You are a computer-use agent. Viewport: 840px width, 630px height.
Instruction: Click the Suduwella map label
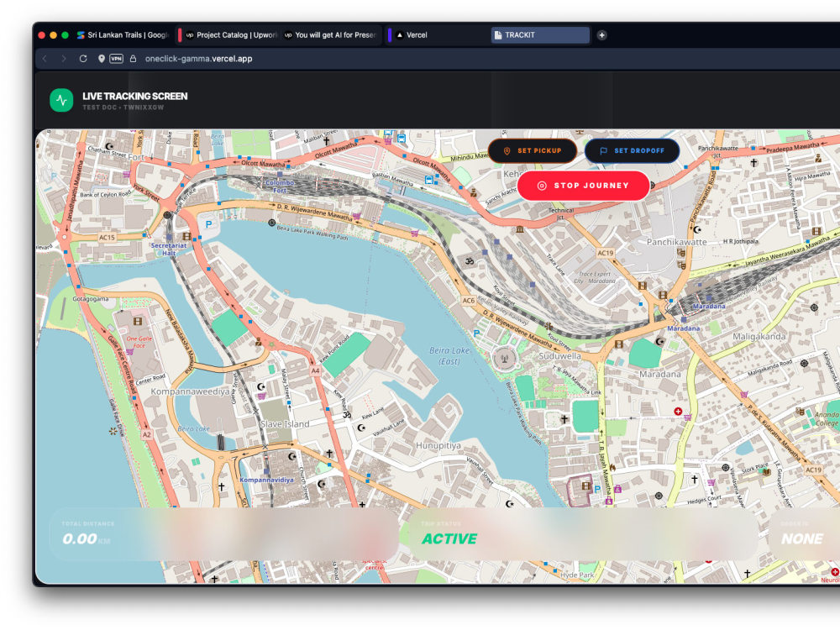[x=559, y=355]
